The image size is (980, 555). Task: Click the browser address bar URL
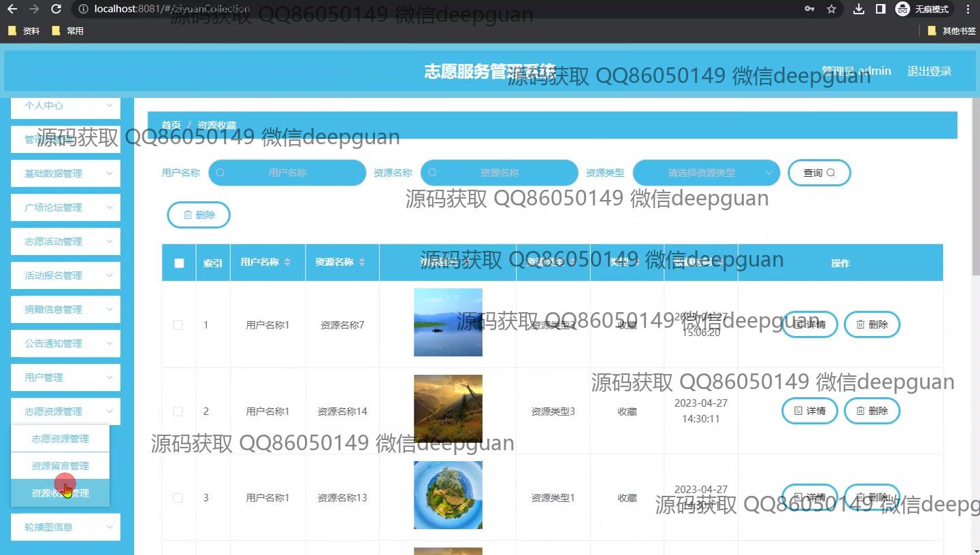click(172, 9)
